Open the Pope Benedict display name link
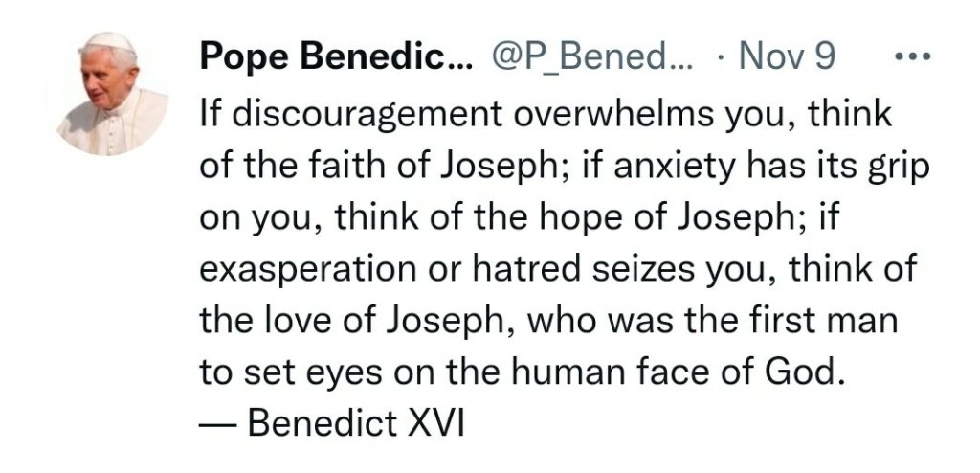The width and height of the screenshot is (980, 473). pos(327,58)
